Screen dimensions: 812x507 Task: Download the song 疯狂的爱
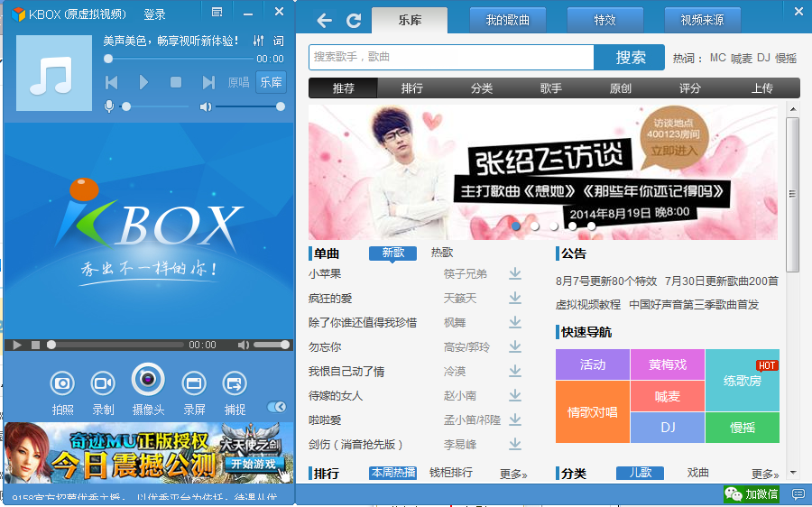(x=515, y=298)
